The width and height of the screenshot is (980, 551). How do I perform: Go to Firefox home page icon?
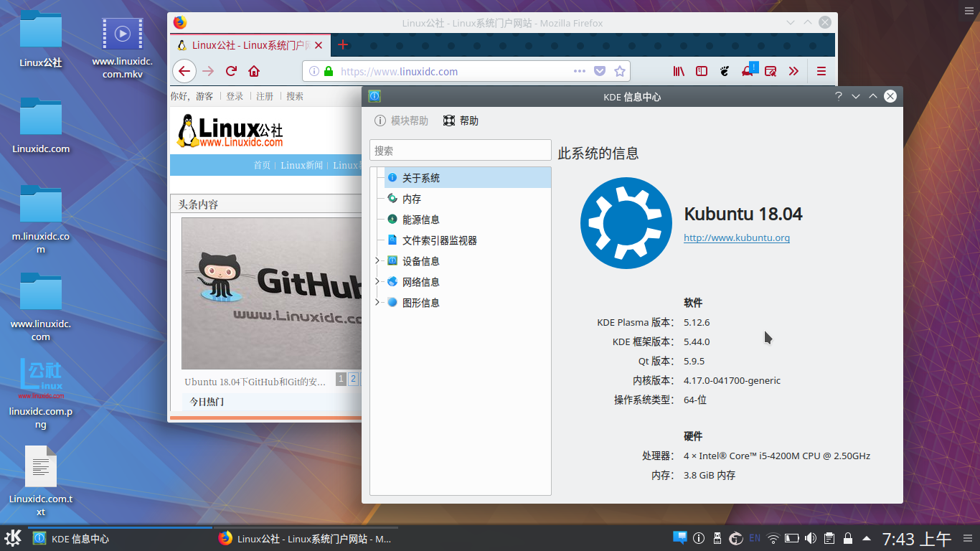click(253, 71)
